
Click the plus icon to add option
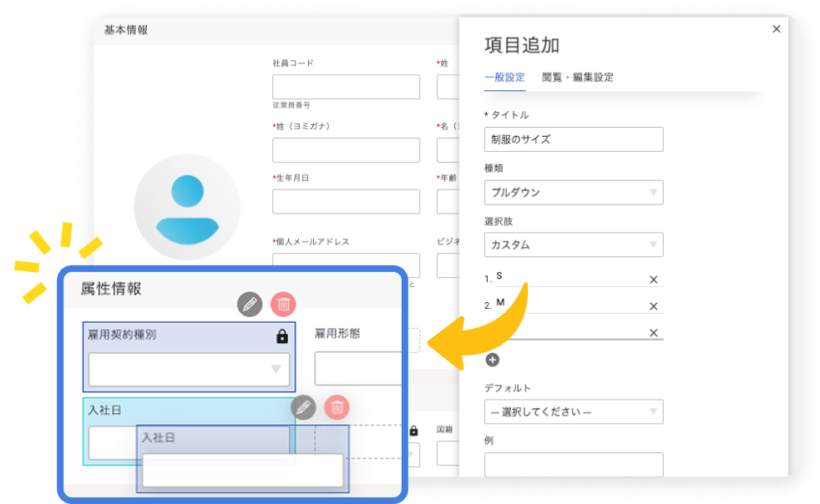coord(493,360)
